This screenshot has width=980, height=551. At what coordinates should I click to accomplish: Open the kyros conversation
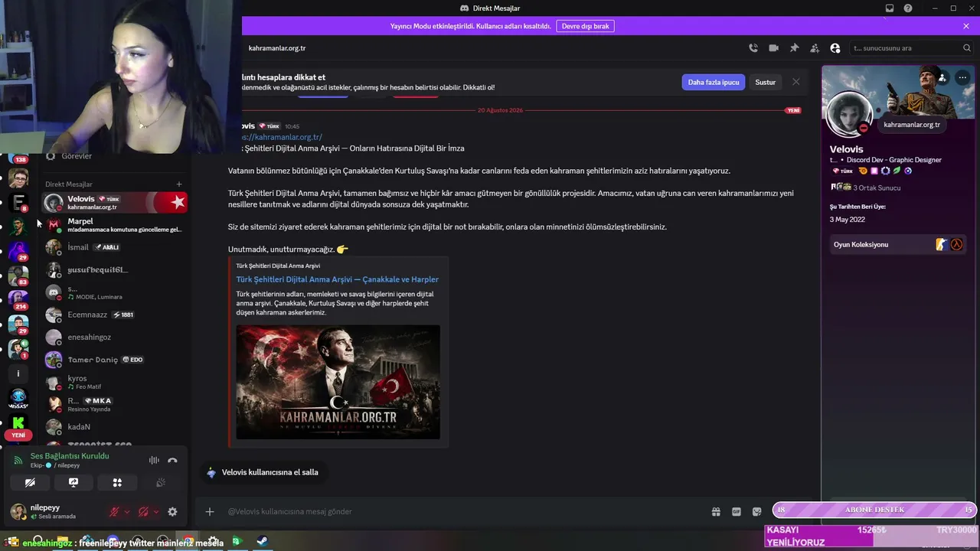point(115,382)
